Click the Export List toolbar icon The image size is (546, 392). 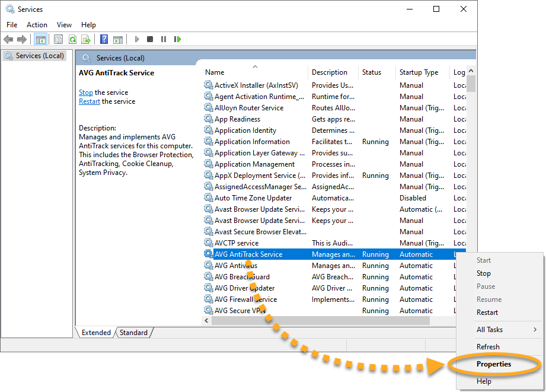[x=86, y=40]
